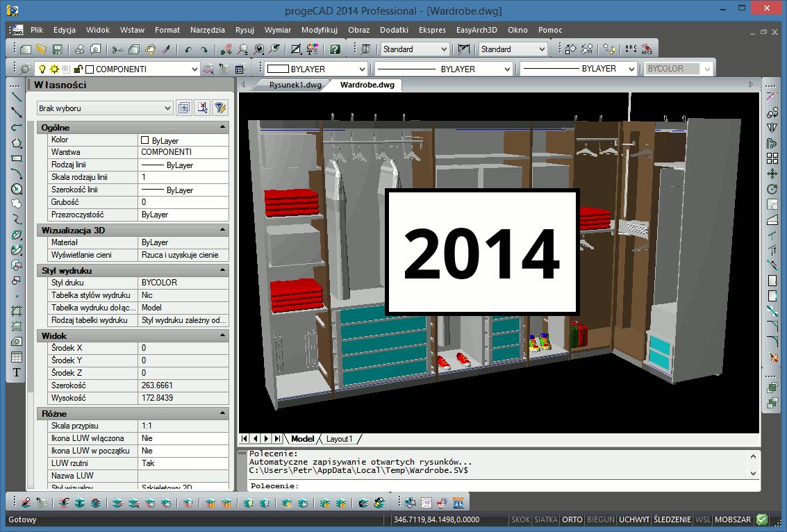Select the Rectangle draw tool
This screenshot has width=787, height=532.
point(17,158)
